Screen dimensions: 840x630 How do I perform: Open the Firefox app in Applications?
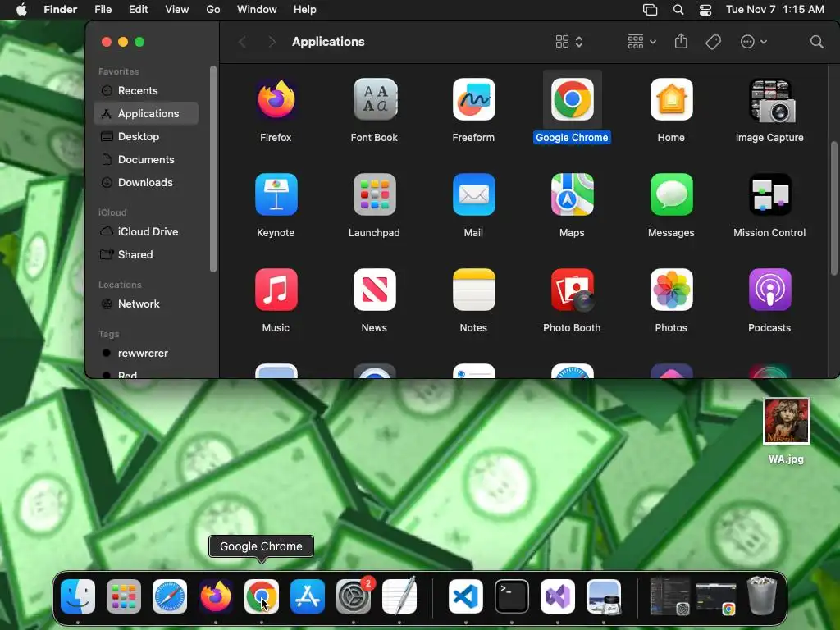coord(276,99)
